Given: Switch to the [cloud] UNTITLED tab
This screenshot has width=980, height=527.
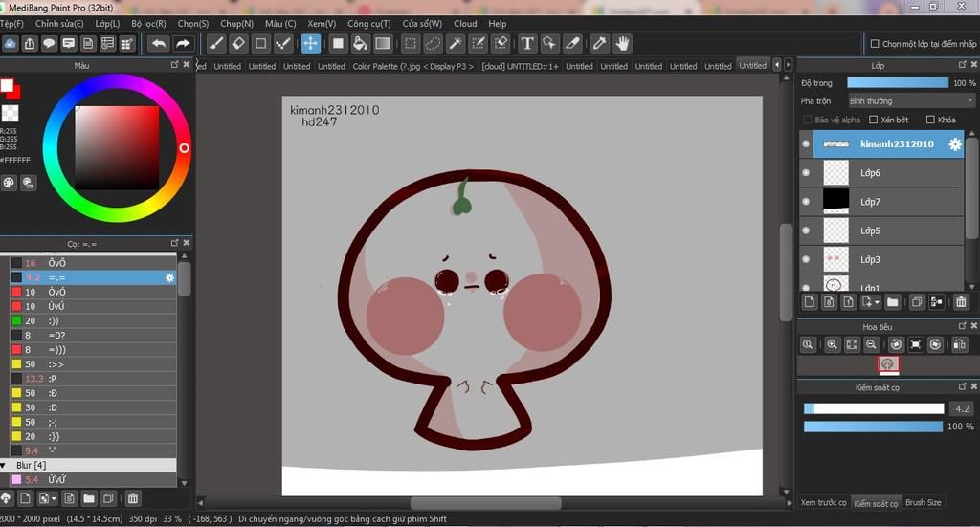Looking at the screenshot, I should (520, 66).
